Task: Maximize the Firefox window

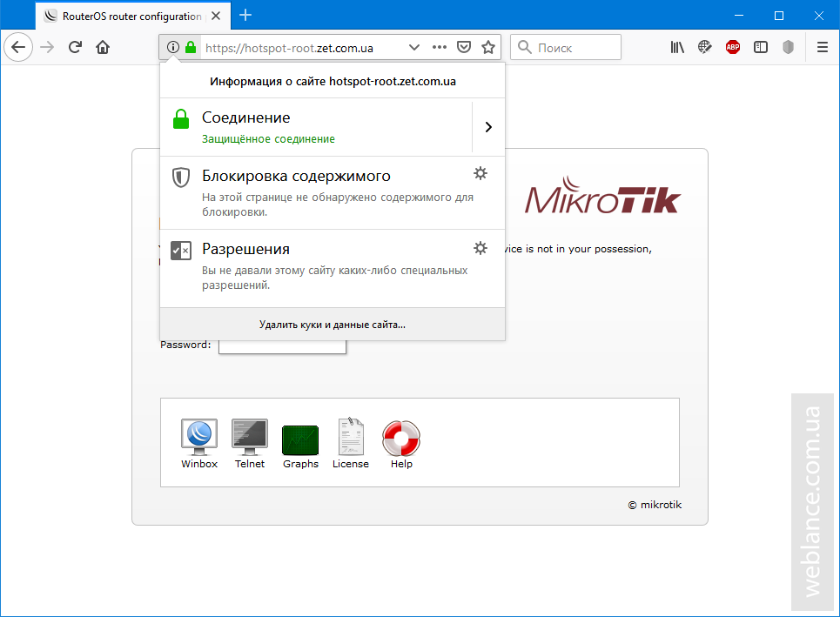Action: (x=779, y=16)
